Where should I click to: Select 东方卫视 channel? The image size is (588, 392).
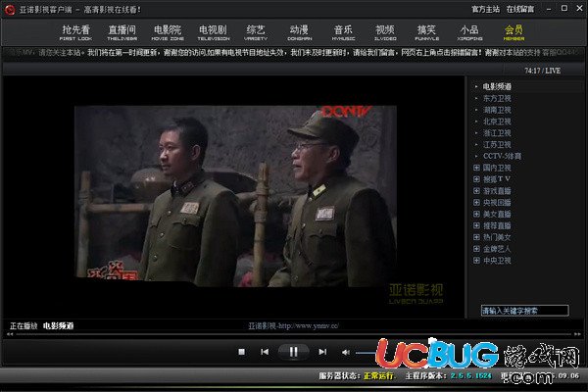point(497,98)
